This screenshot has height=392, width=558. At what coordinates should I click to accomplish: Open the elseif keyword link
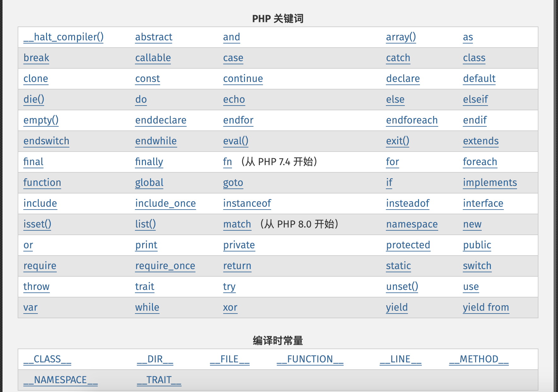475,100
